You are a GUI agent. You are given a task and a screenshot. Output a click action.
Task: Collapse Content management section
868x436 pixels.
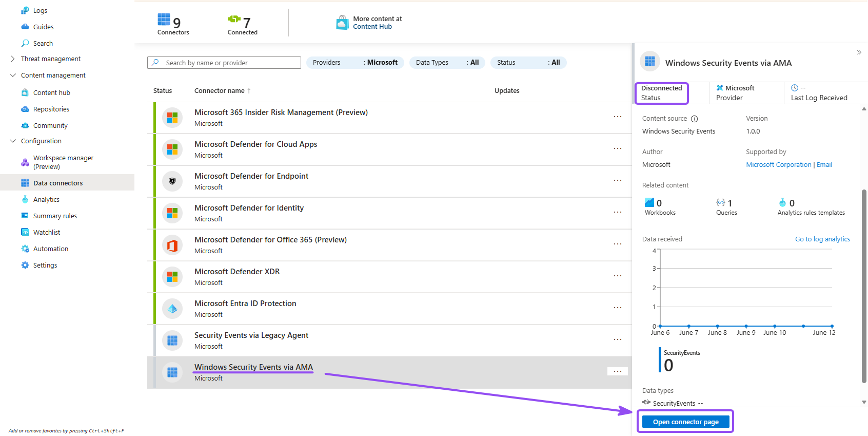(x=13, y=75)
